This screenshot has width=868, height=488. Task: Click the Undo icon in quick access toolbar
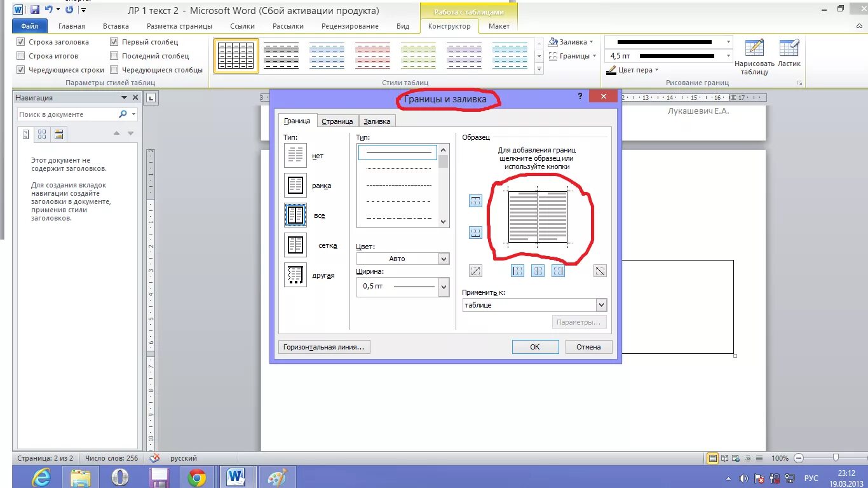click(x=49, y=10)
